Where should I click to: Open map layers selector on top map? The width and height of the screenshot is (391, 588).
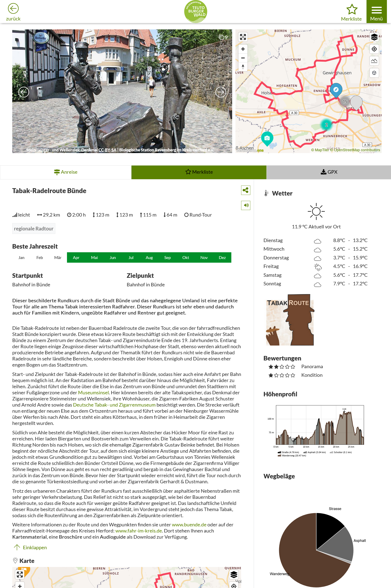(374, 37)
